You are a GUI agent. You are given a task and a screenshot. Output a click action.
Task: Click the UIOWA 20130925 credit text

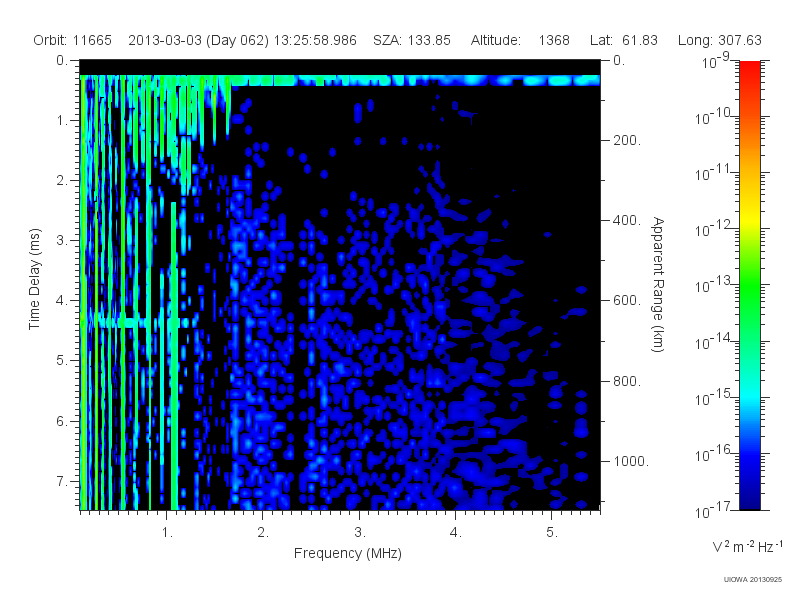753,580
